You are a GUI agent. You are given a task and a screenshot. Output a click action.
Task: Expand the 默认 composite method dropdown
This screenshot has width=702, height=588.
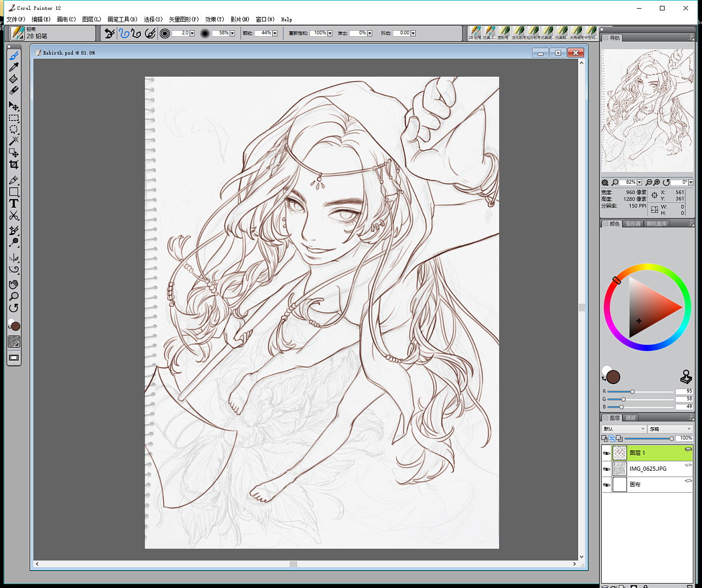click(624, 429)
